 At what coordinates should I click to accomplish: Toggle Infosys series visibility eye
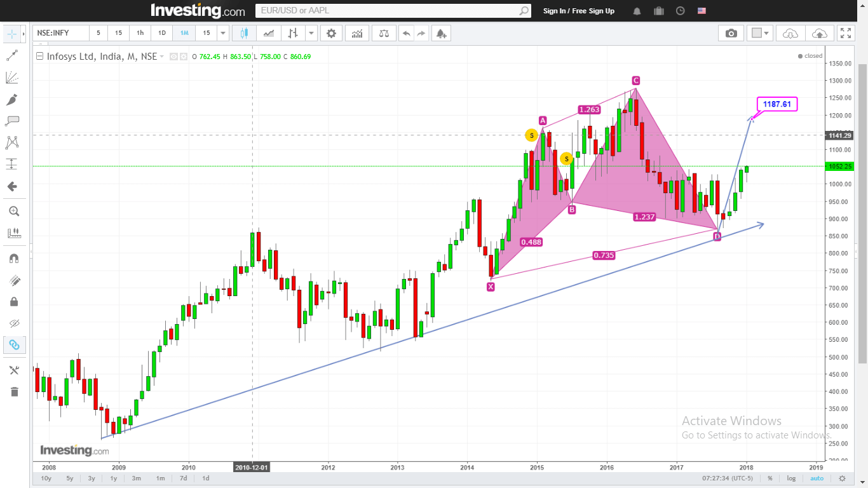(173, 57)
